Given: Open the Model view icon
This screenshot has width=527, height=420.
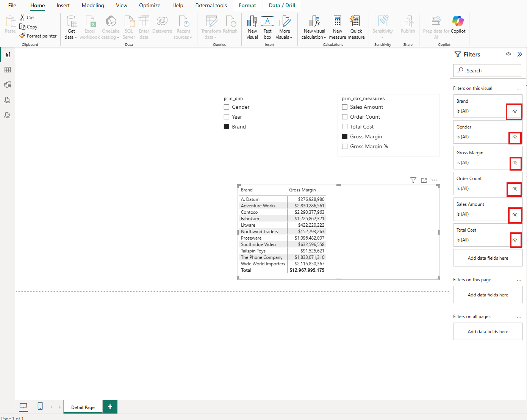Looking at the screenshot, I should [7, 85].
